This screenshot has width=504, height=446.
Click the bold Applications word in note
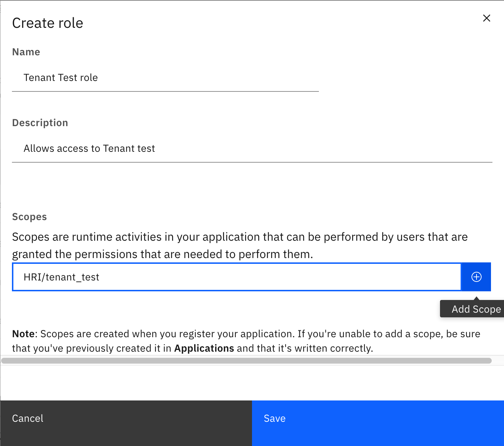tap(204, 348)
